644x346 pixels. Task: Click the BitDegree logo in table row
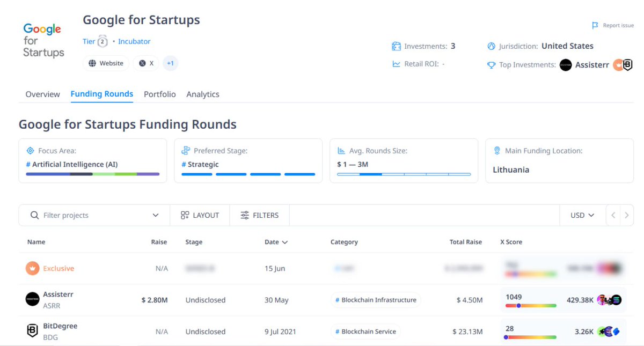33,330
